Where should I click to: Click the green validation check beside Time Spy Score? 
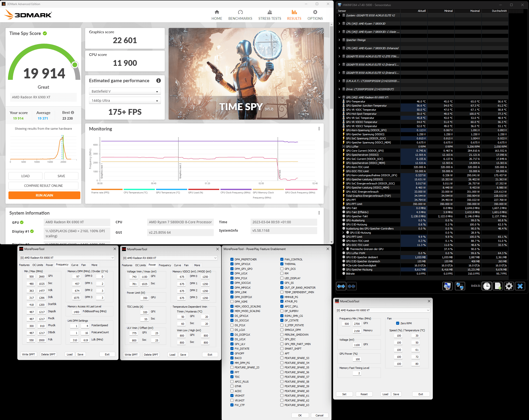(x=45, y=33)
